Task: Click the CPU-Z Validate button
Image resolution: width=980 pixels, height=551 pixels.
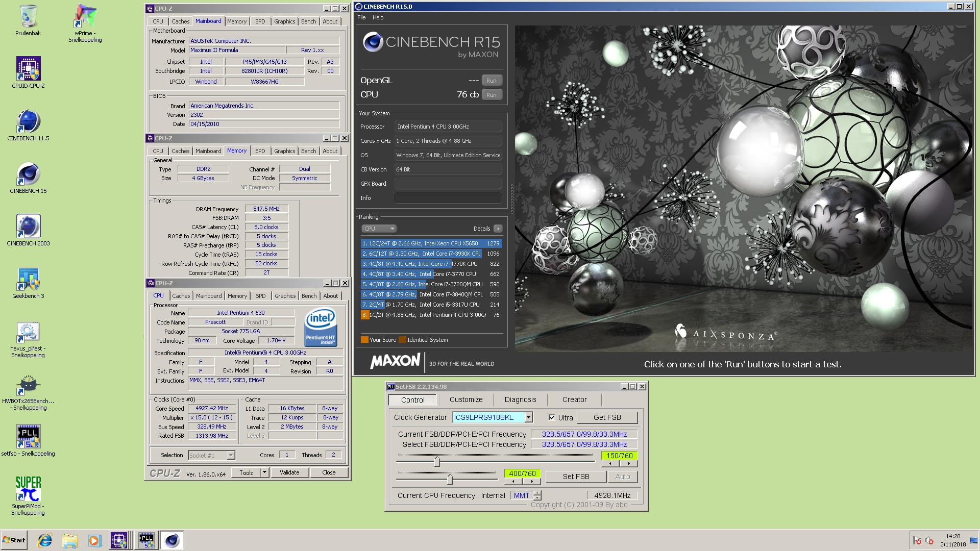Action: pos(289,472)
